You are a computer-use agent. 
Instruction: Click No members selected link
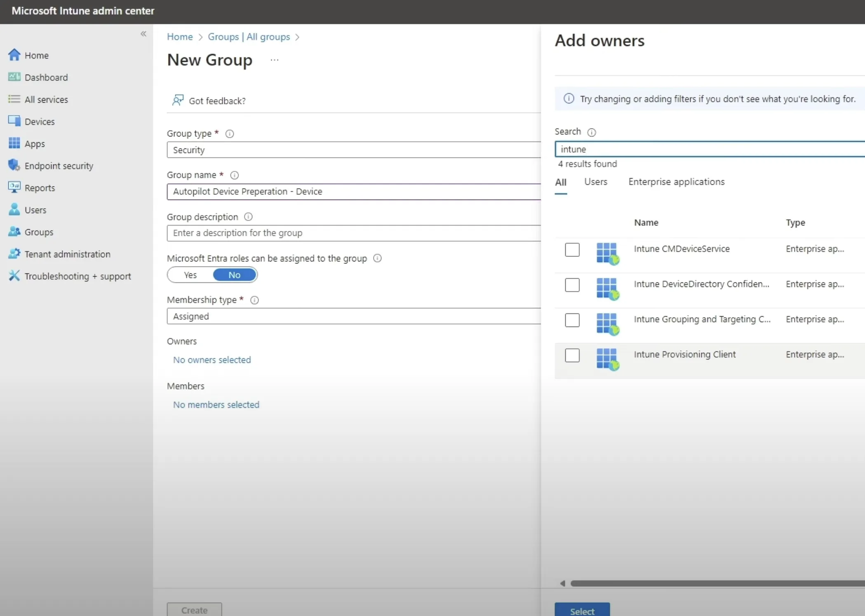coord(216,404)
